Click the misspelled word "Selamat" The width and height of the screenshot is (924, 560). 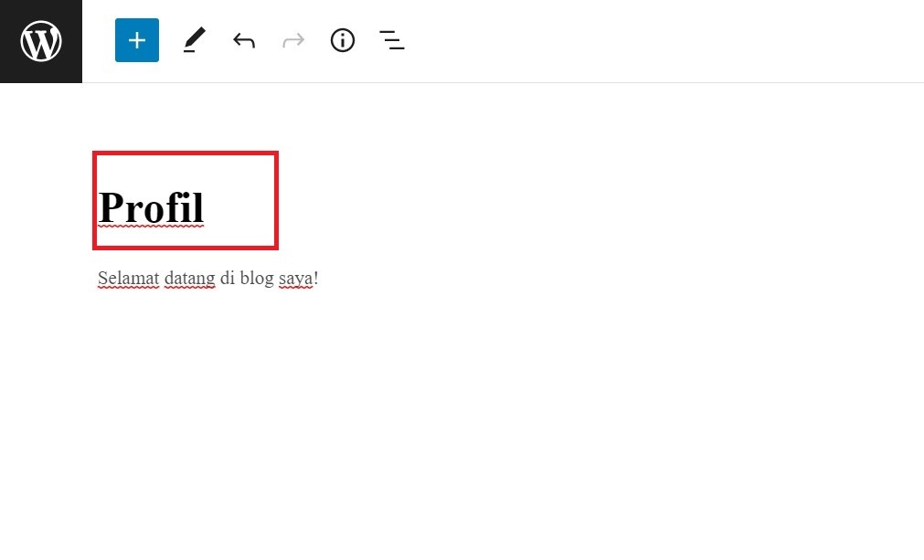click(x=128, y=279)
